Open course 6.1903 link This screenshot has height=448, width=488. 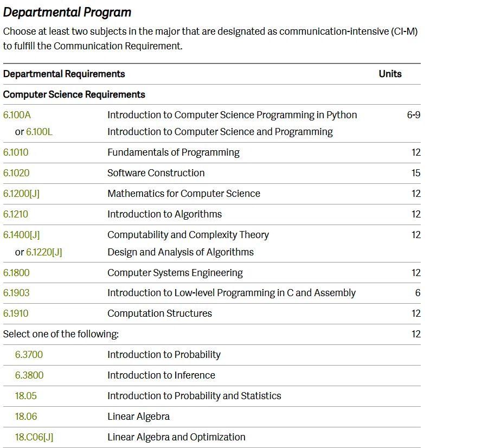pos(16,293)
